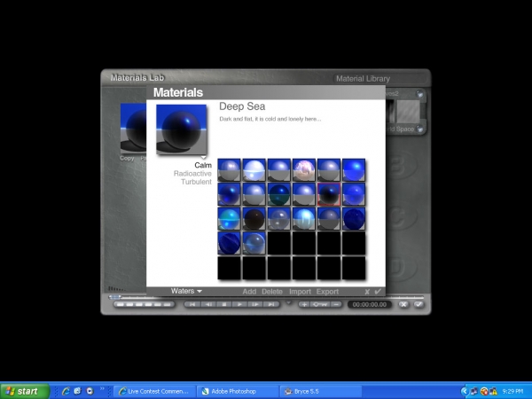
Task: Select the translucent bubble sphere in fourth row
Action: 254,243
